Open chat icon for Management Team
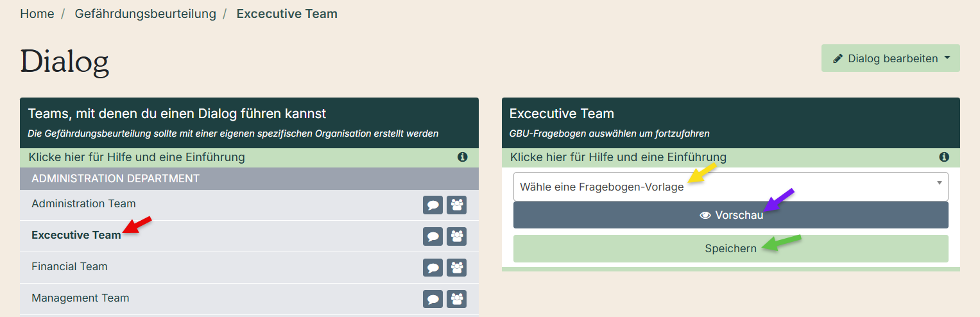 tap(433, 299)
